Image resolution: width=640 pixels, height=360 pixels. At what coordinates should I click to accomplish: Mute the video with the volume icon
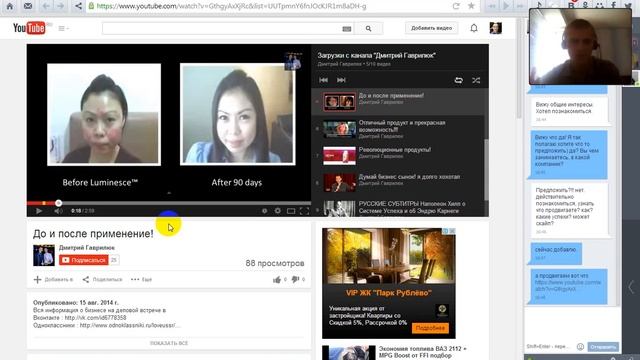pos(58,211)
